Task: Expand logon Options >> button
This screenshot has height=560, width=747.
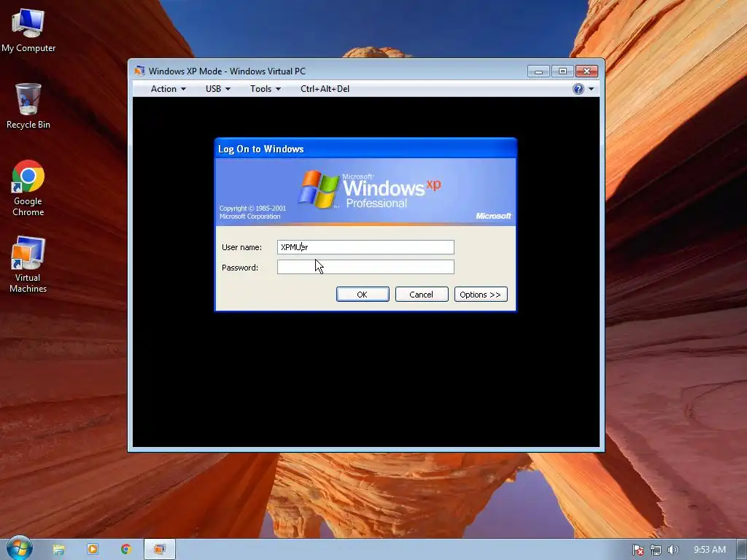Action: 481,295
